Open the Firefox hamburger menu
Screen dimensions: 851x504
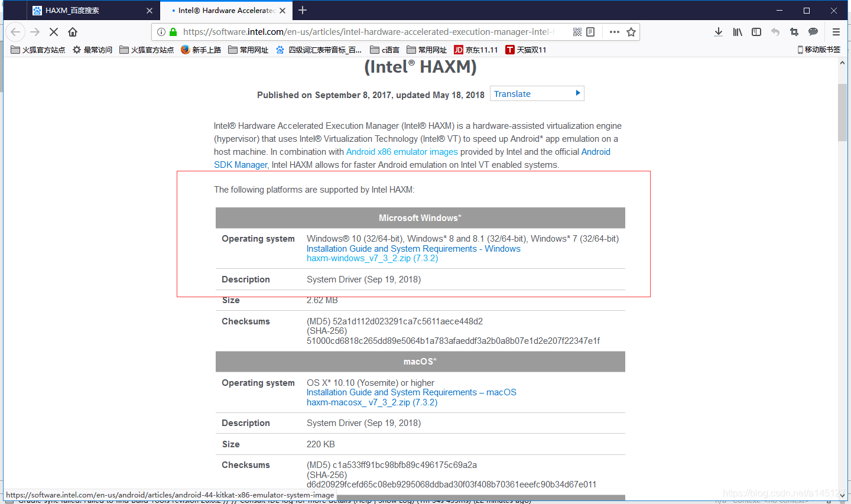[836, 32]
